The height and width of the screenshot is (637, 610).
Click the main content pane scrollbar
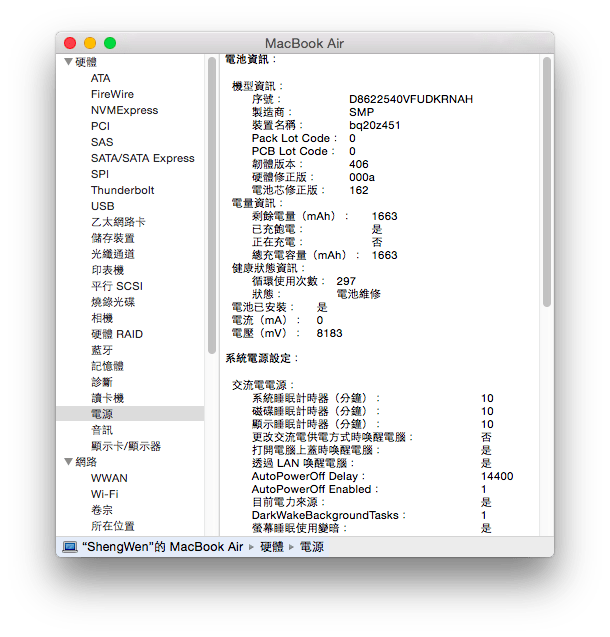pos(547,200)
